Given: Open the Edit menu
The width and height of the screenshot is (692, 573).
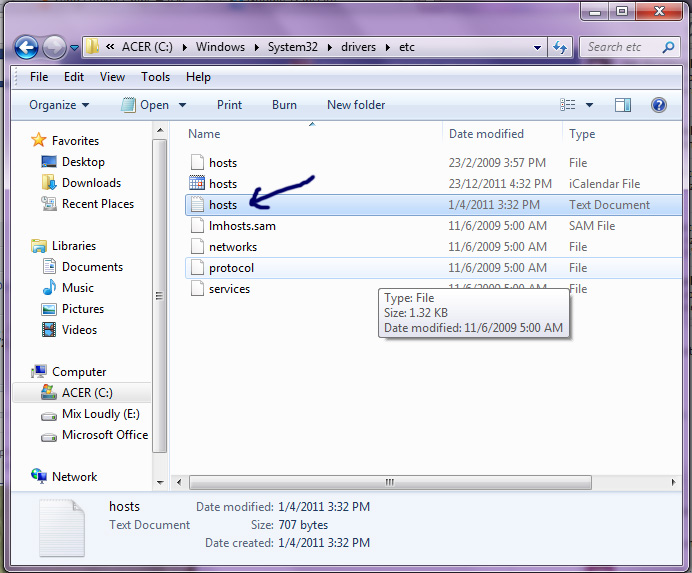Looking at the screenshot, I should pos(74,77).
